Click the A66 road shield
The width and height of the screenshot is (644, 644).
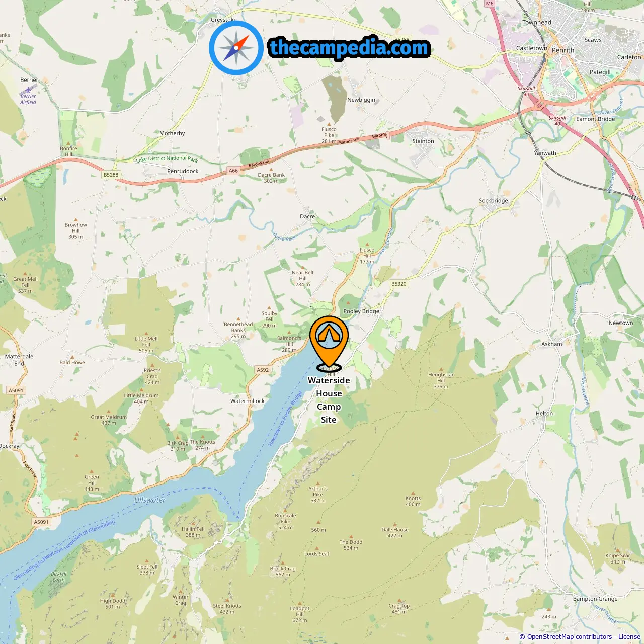(x=233, y=171)
